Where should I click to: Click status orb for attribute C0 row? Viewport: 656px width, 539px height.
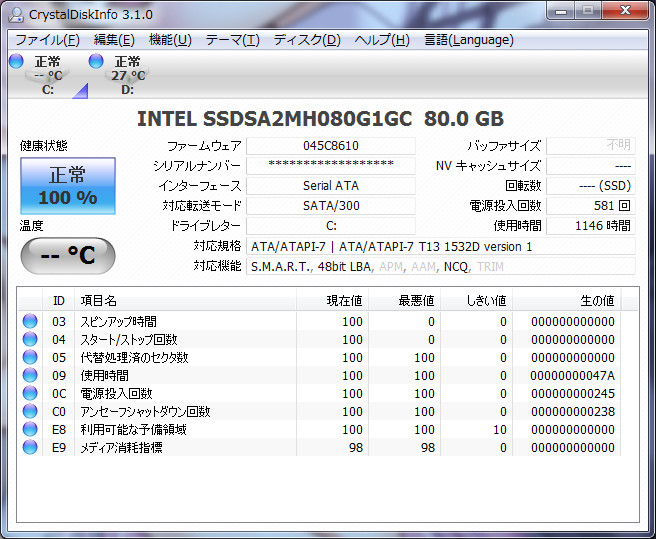[x=30, y=411]
